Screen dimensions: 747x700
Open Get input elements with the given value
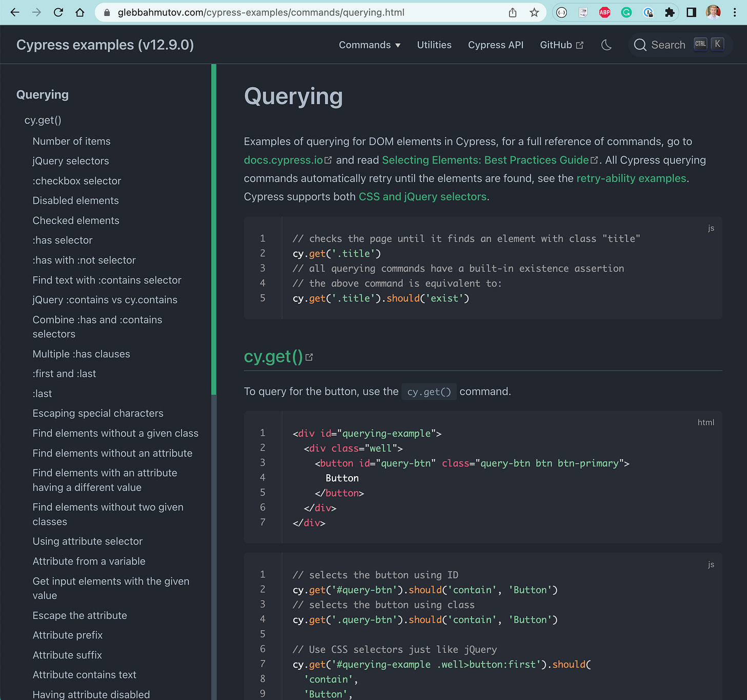(x=111, y=588)
